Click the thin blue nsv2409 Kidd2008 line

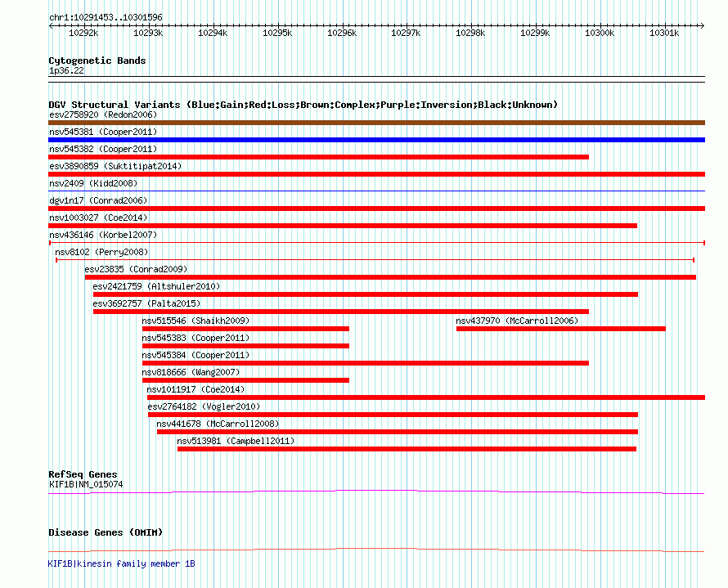(x=376, y=191)
